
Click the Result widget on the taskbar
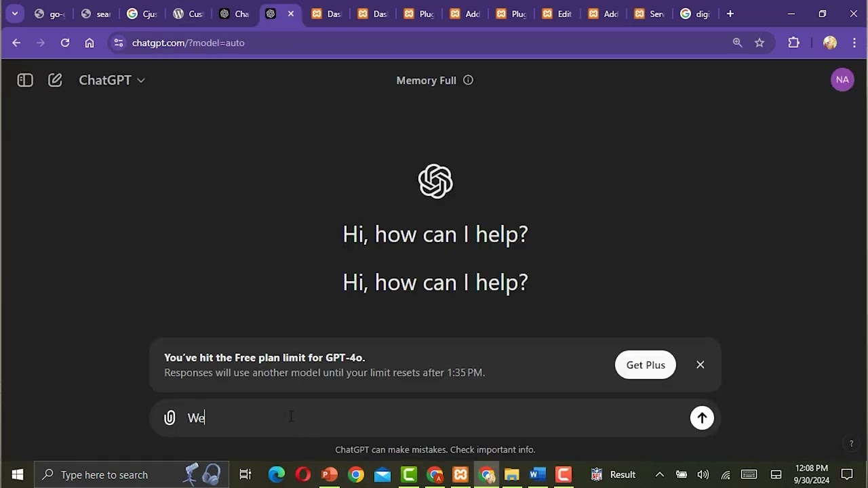coord(613,474)
